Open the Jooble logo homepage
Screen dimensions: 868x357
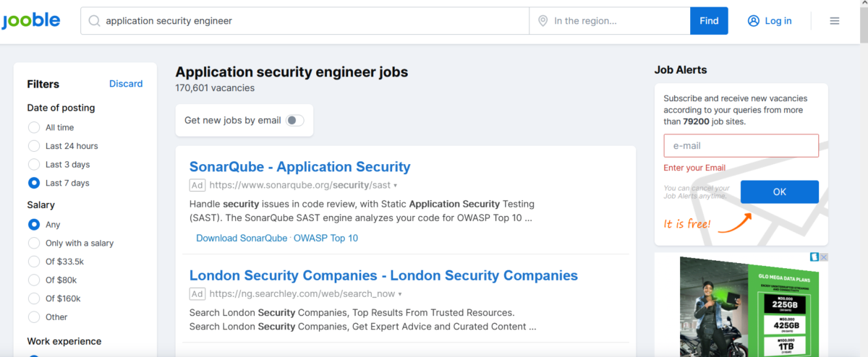[30, 20]
